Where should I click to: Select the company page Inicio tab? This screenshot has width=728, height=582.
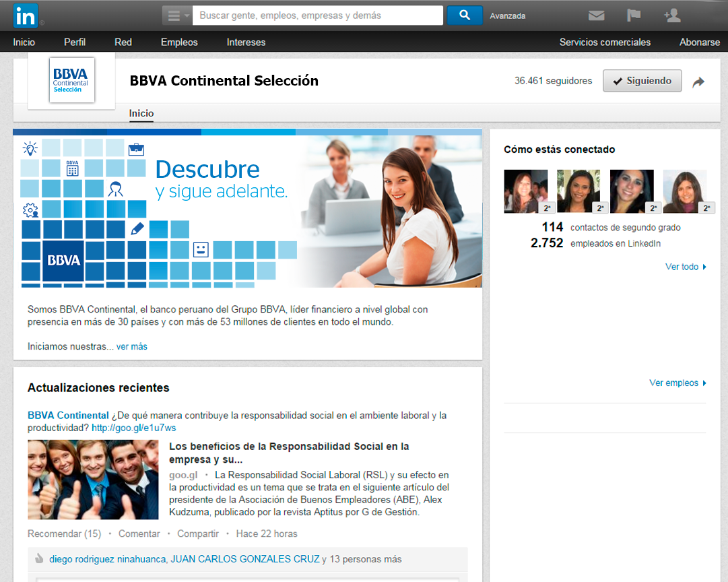141,113
